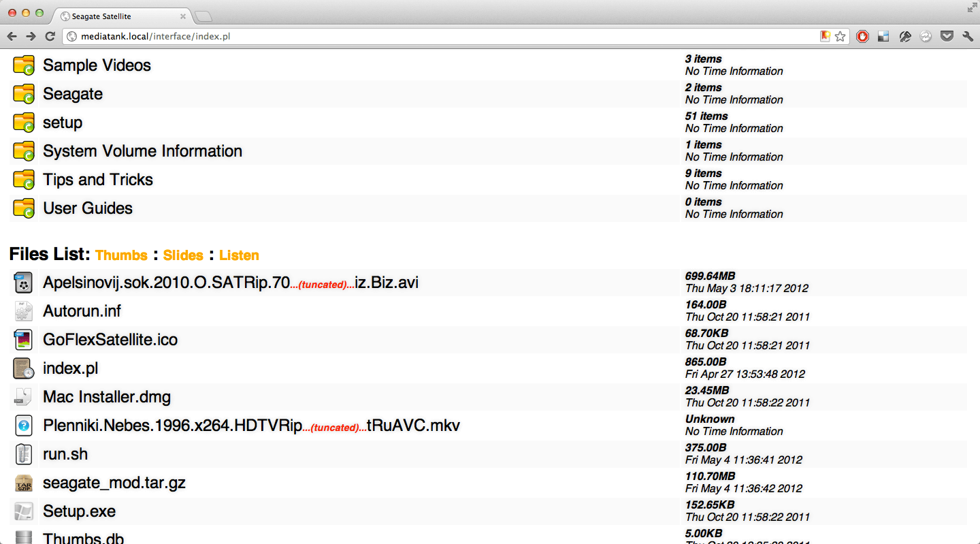Open a new tab with tab button
Viewport: 980px width, 544px height.
coord(203,16)
